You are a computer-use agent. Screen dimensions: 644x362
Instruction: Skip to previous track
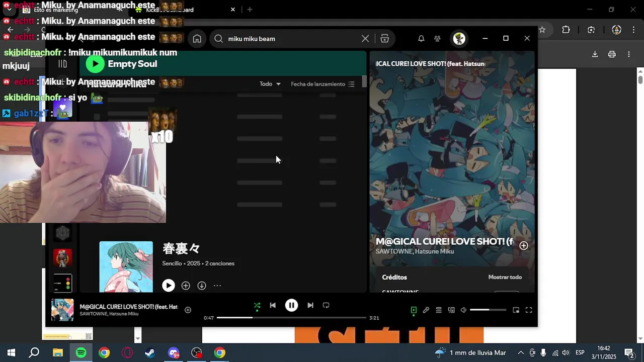pos(273,305)
